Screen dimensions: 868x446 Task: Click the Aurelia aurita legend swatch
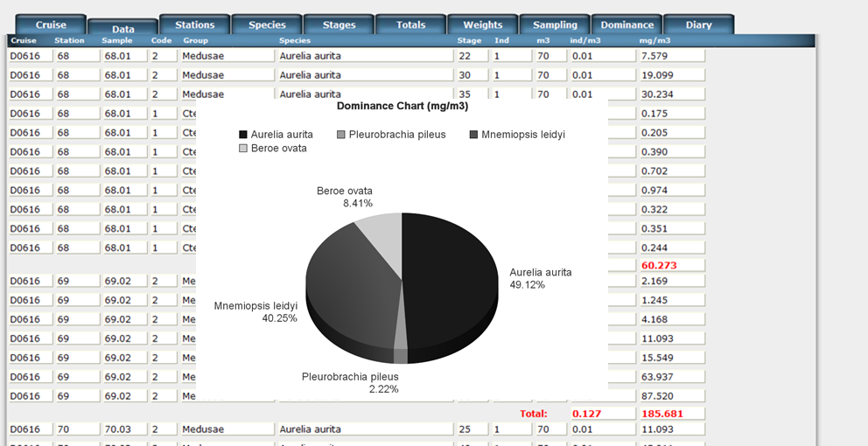[x=243, y=135]
